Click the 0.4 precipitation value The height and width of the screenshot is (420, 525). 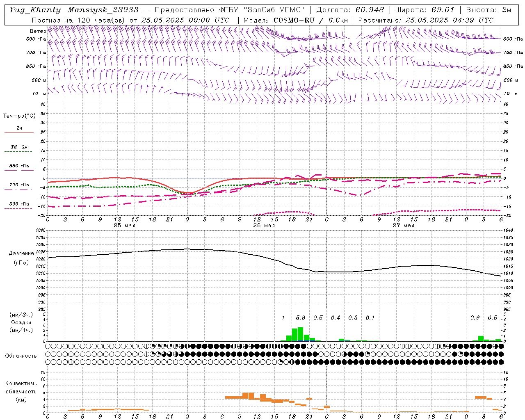click(336, 318)
